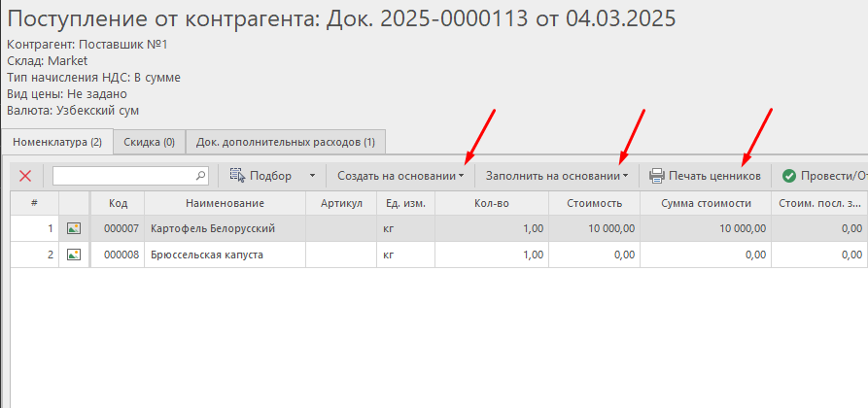868x408 pixels.
Task: Click the magnifier icon in search box
Action: 201,176
